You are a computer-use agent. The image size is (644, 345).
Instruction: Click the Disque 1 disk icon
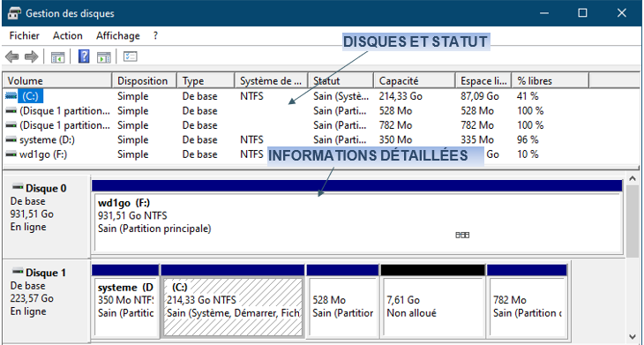(18, 272)
